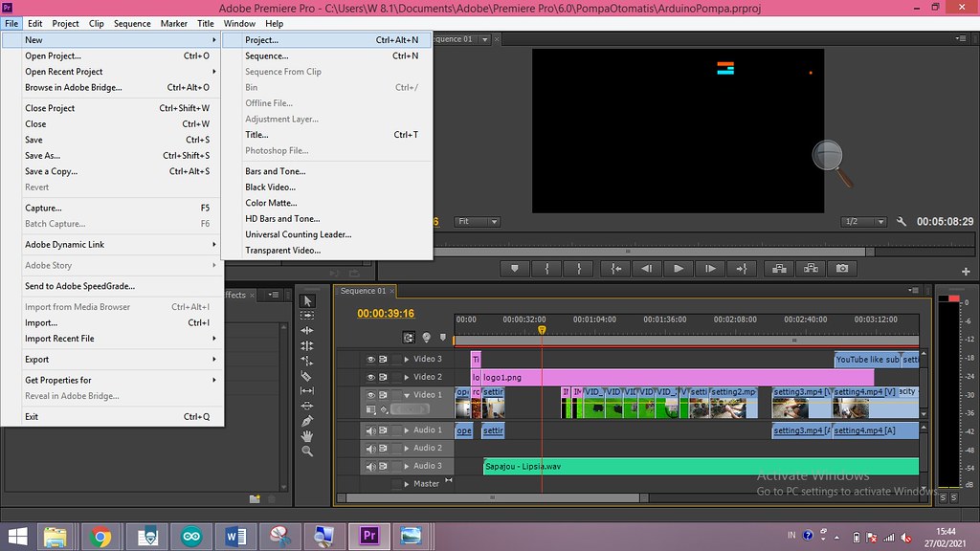
Task: Select the Pen tool
Action: click(307, 421)
